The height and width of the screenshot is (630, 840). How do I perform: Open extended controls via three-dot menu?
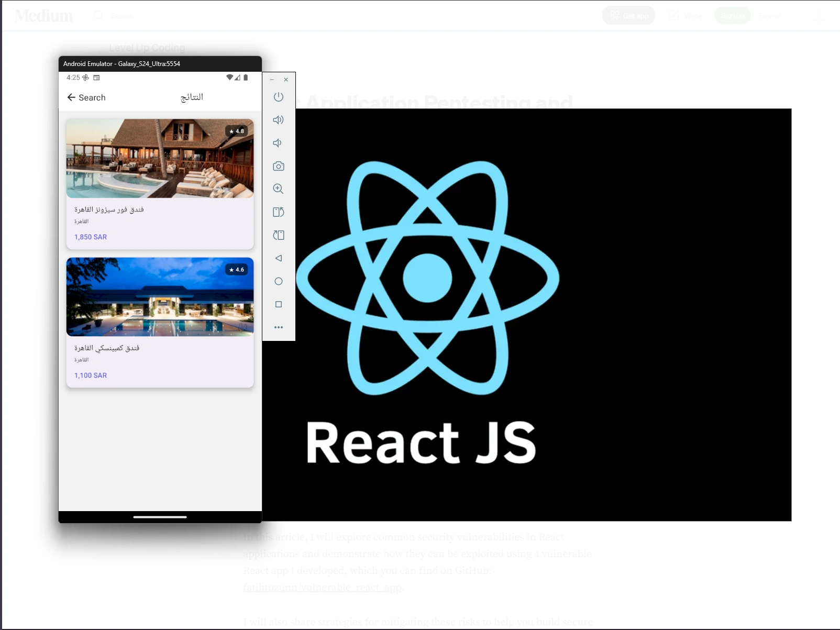coord(278,327)
